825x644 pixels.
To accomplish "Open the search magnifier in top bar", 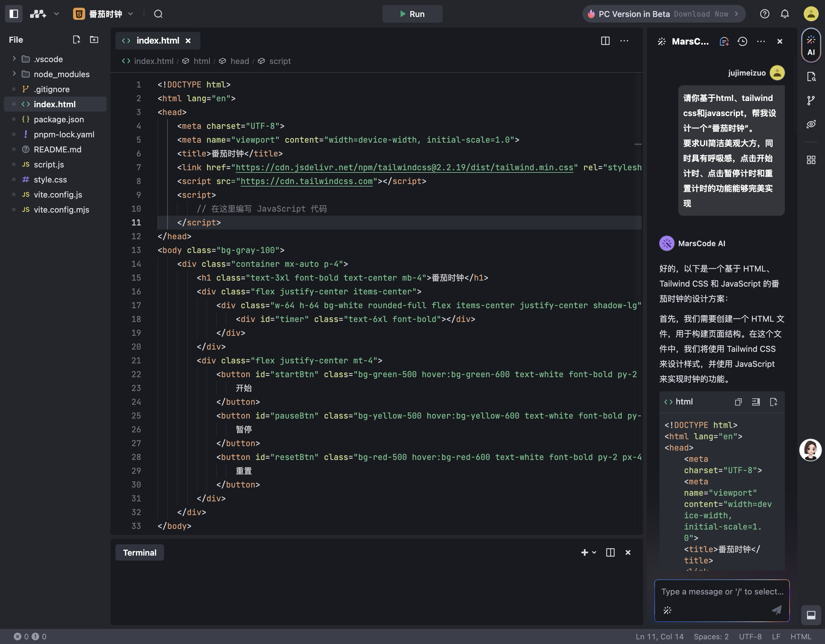I will [x=158, y=14].
